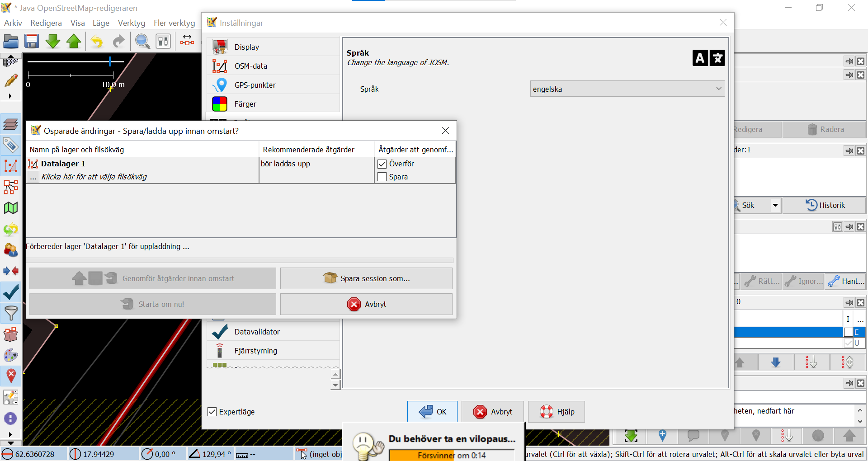Click Spara session som button
Viewport: 868px width, 461px height.
[366, 278]
